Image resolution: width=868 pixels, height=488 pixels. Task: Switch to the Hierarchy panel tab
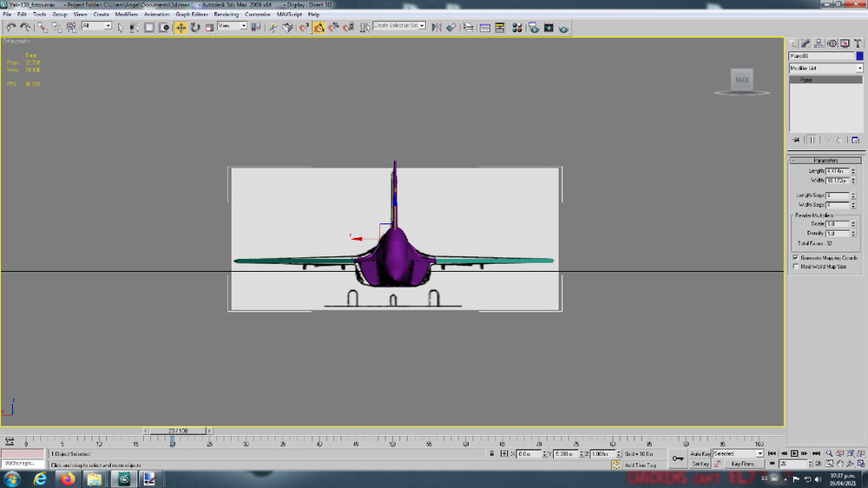coord(819,43)
